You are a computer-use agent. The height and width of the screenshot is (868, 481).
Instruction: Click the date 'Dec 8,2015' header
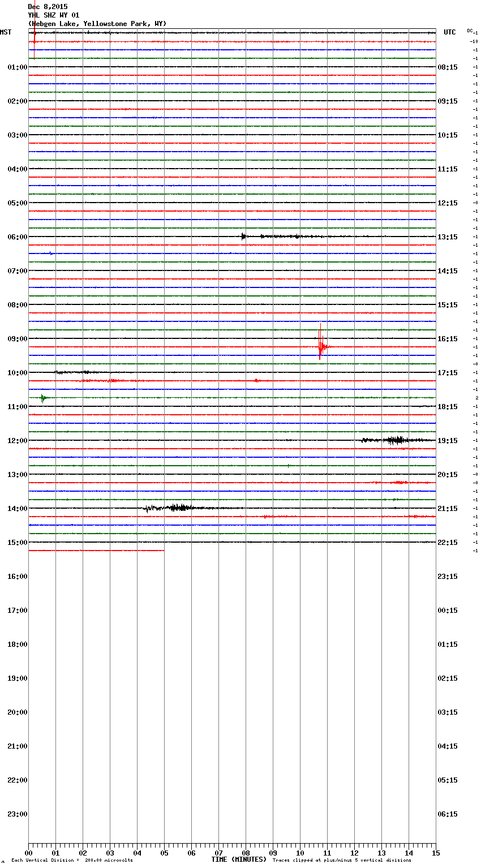48,7
